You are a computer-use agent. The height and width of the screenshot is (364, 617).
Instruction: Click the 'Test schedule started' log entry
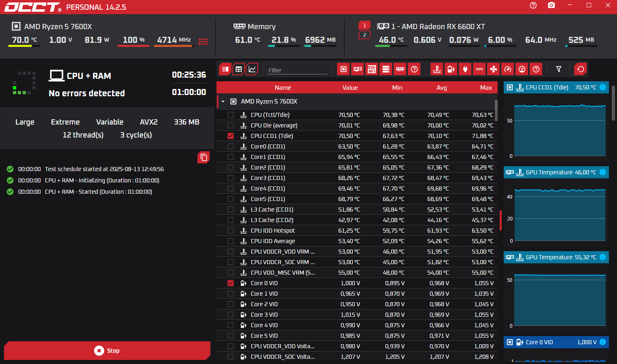click(x=104, y=169)
